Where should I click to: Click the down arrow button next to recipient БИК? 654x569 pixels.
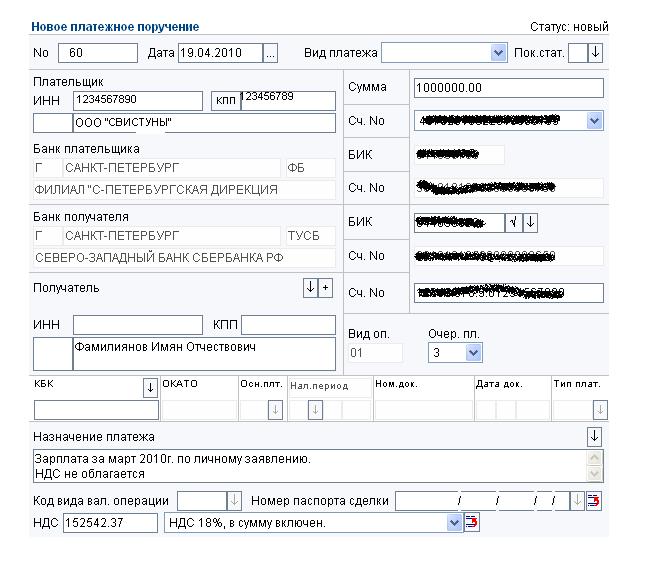530,222
